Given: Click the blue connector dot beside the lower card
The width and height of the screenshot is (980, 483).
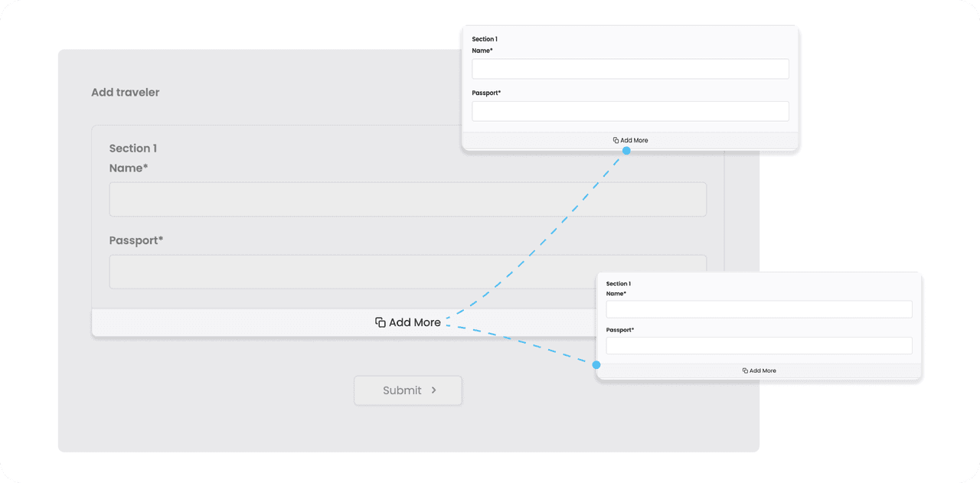Looking at the screenshot, I should point(596,365).
